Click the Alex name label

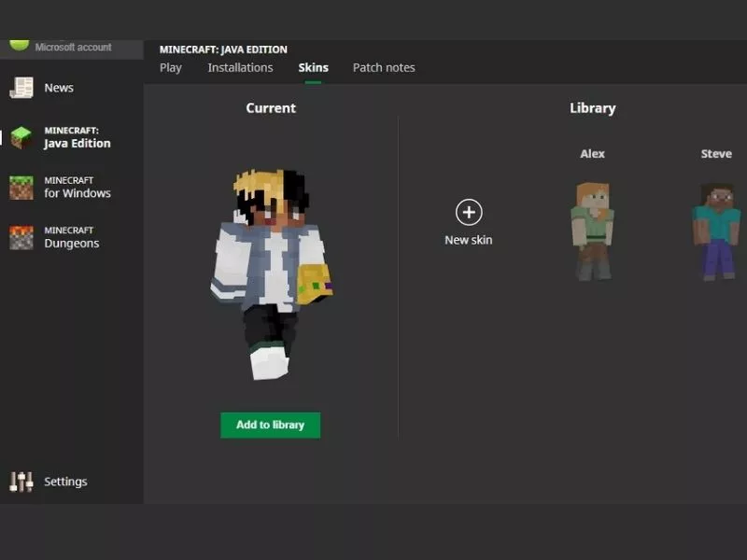click(592, 153)
